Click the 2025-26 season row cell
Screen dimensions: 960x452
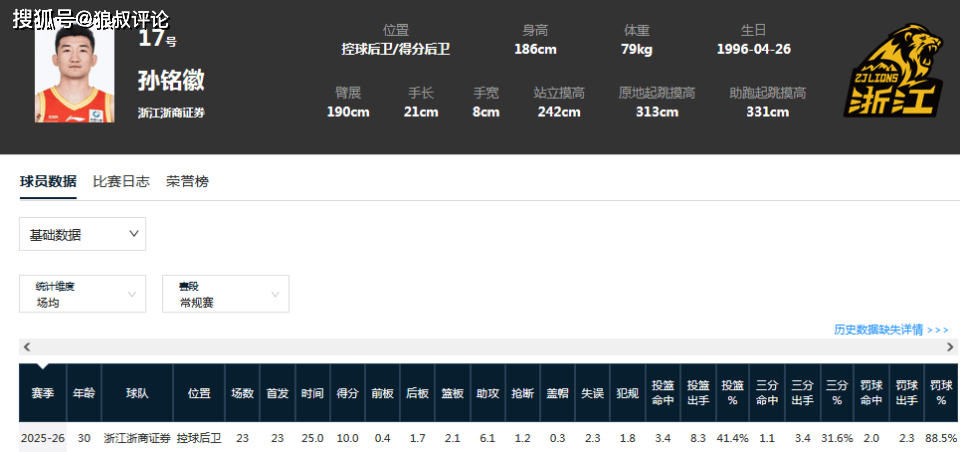coord(42,439)
